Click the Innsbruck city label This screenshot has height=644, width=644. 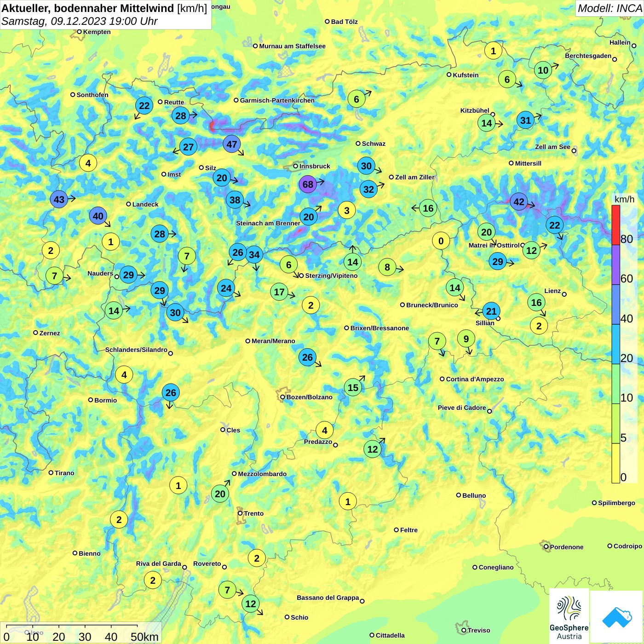tap(315, 166)
